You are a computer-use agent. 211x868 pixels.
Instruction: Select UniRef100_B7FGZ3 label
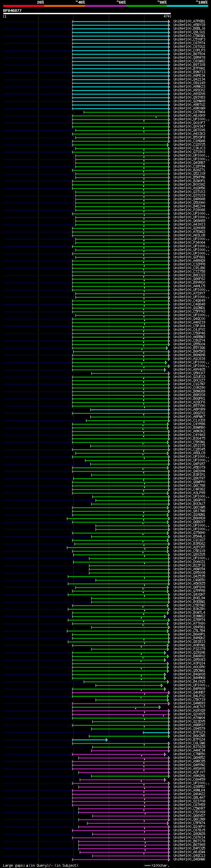pos(189,732)
